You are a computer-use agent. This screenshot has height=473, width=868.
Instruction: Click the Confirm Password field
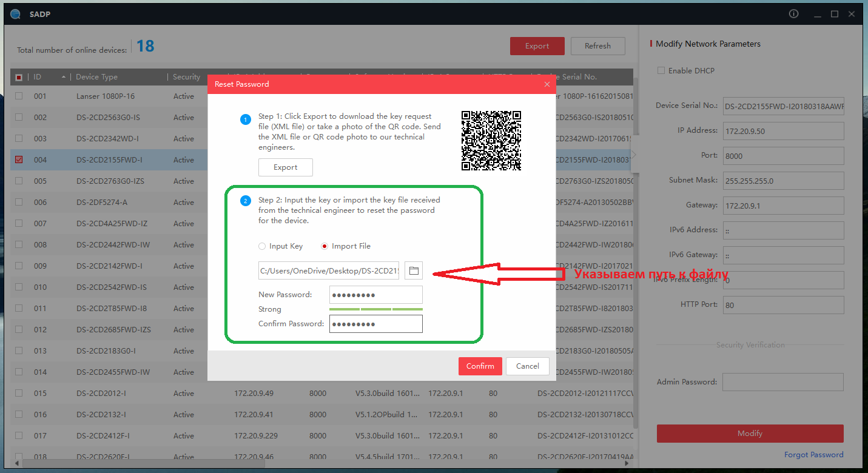[x=376, y=324]
